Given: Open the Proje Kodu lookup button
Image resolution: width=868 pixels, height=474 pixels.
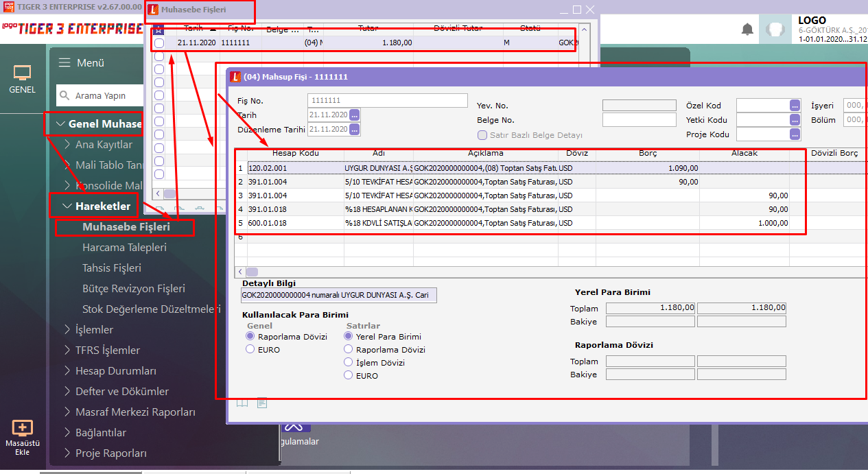Looking at the screenshot, I should [x=795, y=134].
